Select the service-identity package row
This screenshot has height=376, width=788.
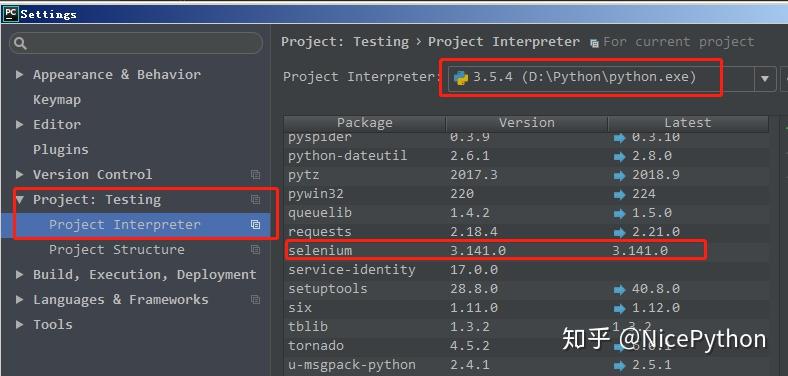click(x=526, y=270)
